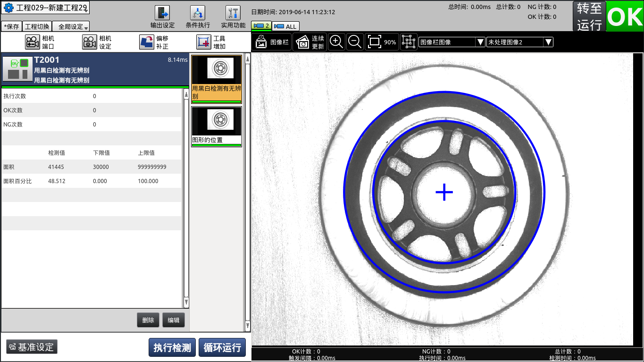Open the 全局设定 global settings dropdown
Image resolution: width=644 pixels, height=362 pixels.
click(71, 26)
